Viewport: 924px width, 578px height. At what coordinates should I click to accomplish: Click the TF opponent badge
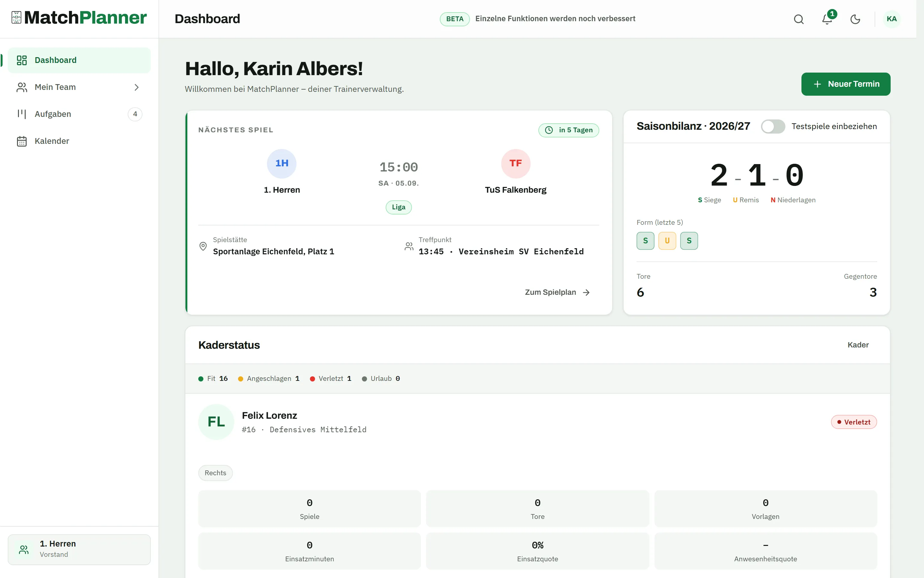click(516, 164)
